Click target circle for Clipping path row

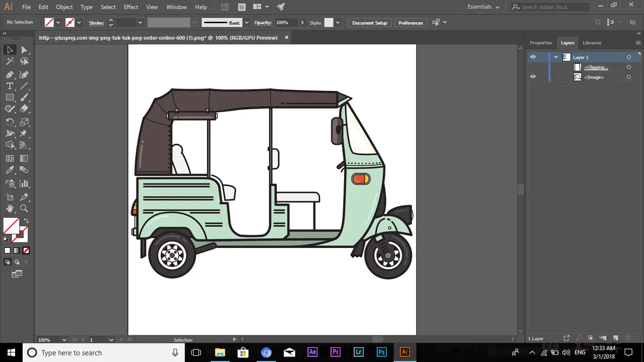[629, 67]
